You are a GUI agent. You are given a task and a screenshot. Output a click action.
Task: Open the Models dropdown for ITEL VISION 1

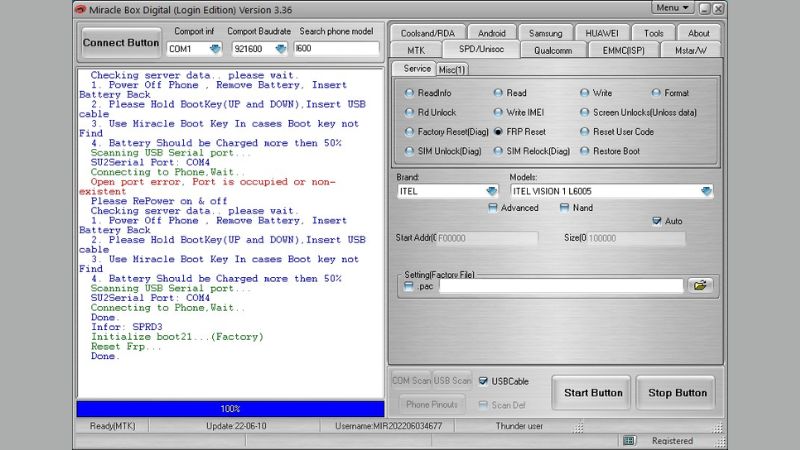coord(706,191)
